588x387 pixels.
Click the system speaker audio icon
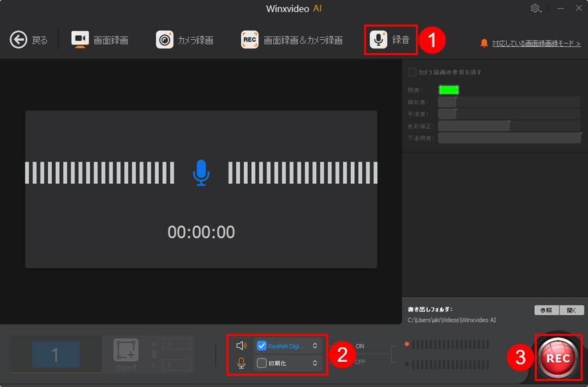click(241, 345)
